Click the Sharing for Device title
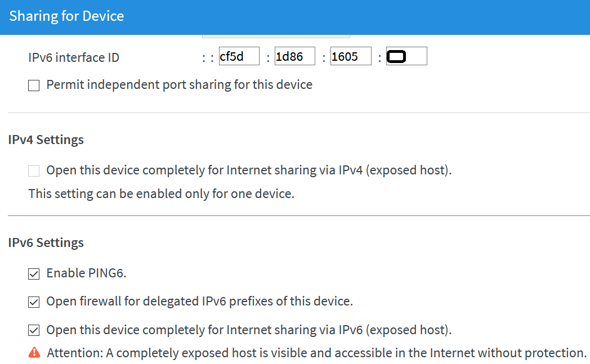Screen dimensions: 590x364 66,16
